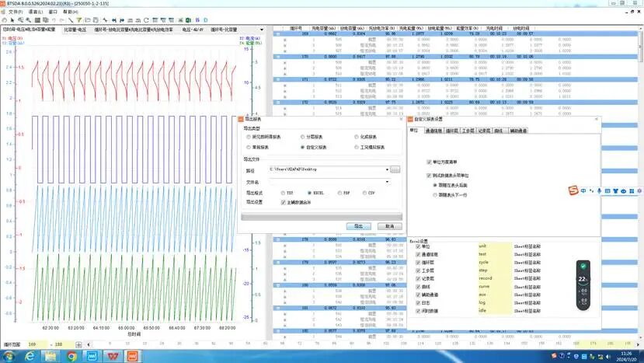Toggle the log sheet checkbox in Excel settings
Screen dimensions: 644x363
418,302
